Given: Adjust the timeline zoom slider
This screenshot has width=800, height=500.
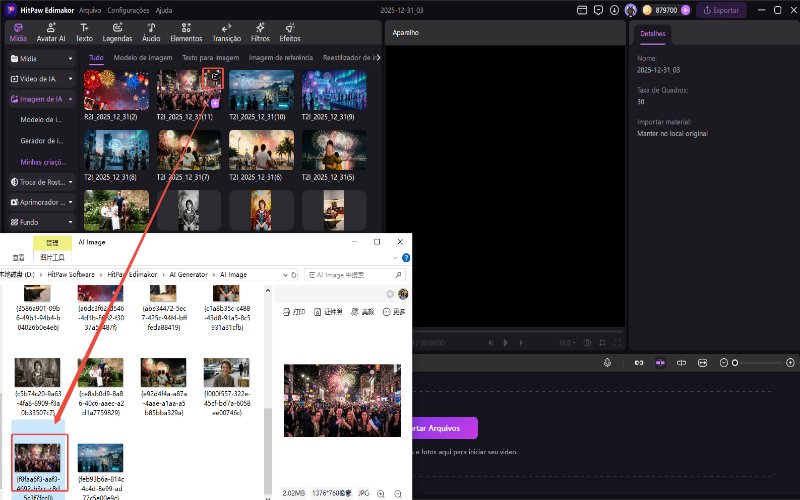Looking at the screenshot, I should tap(735, 362).
